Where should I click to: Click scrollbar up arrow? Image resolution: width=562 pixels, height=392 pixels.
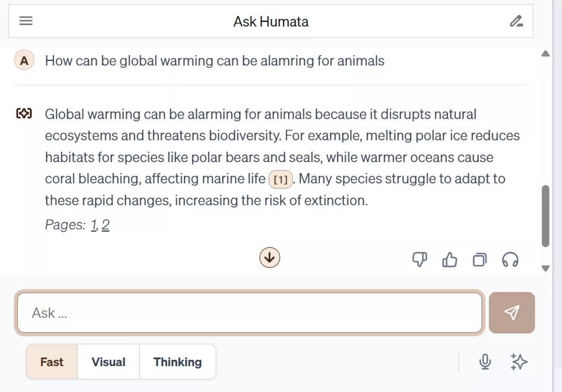(546, 54)
